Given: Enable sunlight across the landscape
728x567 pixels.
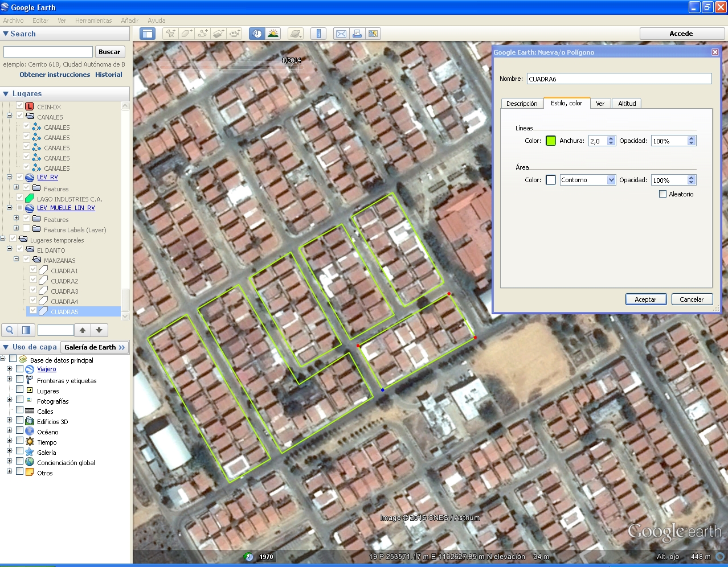Looking at the screenshot, I should (x=273, y=34).
